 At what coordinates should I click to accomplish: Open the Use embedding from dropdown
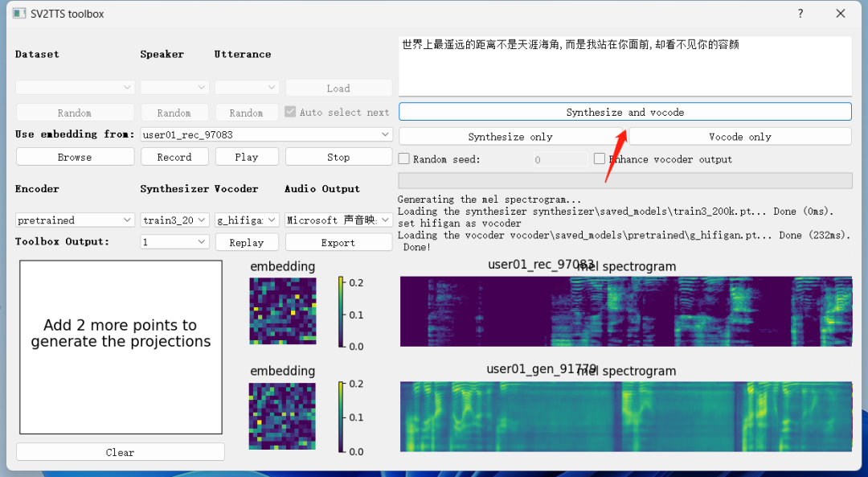(266, 135)
